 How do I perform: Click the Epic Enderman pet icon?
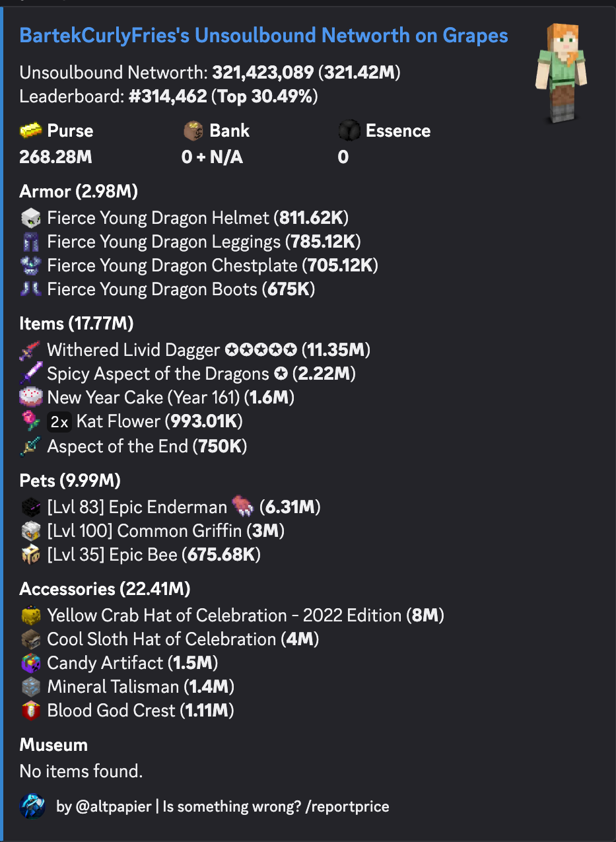(x=31, y=507)
